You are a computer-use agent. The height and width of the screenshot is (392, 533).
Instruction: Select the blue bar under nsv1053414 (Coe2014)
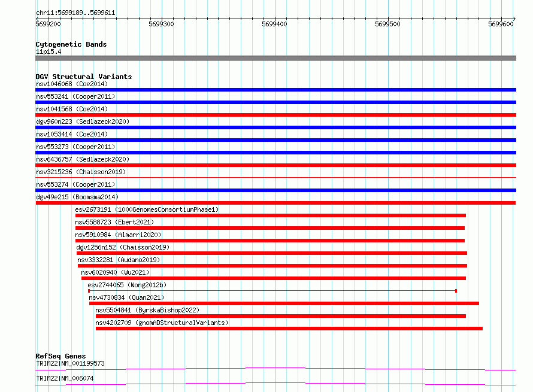pos(275,140)
